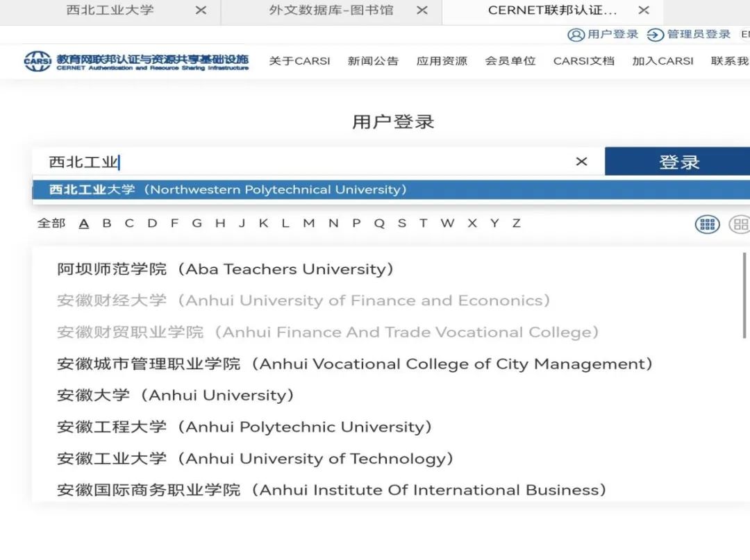
Task: Select 安徽国际商务职业学院 from the list
Action: coord(331,490)
